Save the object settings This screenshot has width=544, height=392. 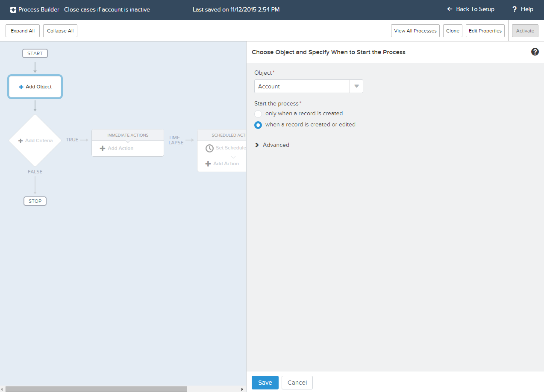point(265,383)
